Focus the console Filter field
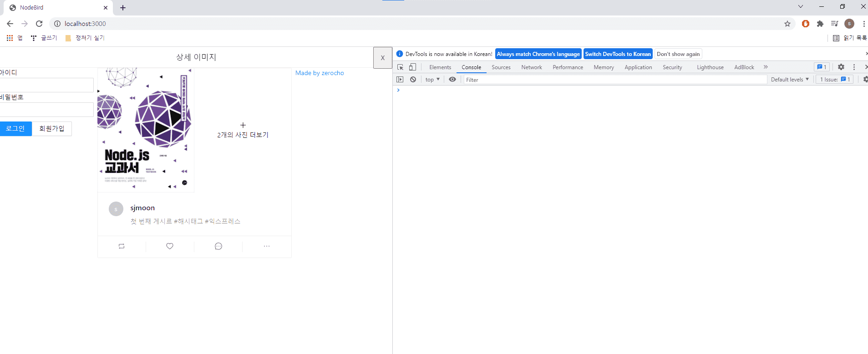 click(x=615, y=80)
